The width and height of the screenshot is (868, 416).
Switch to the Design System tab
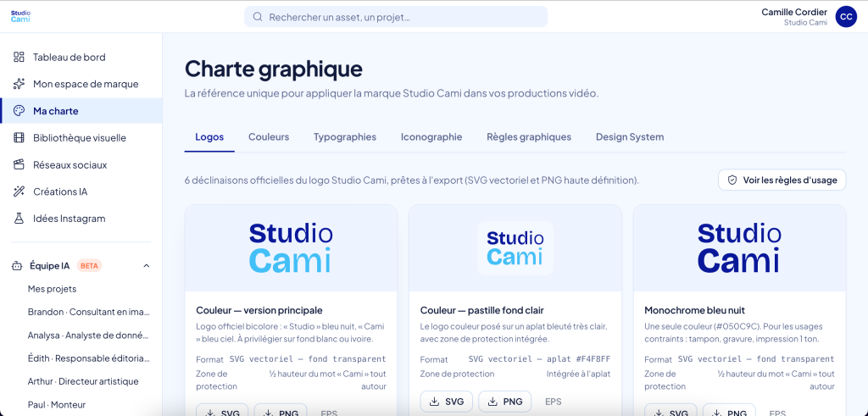pos(630,136)
